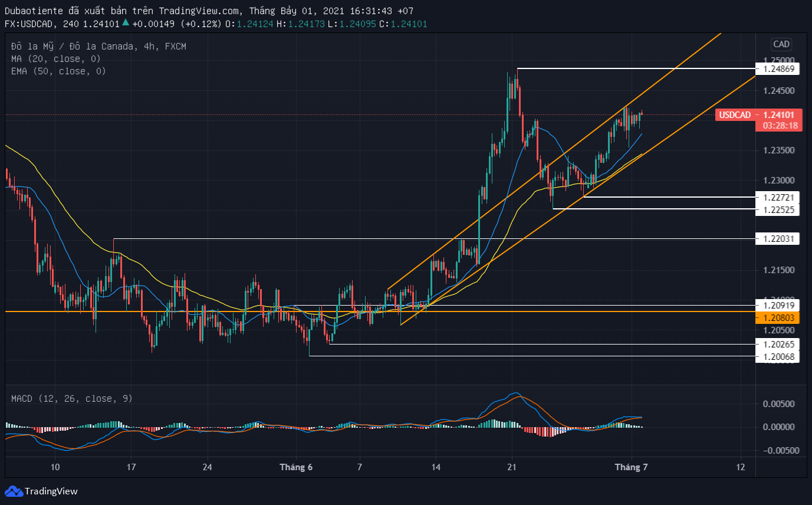The height and width of the screenshot is (505, 812).
Task: Select the 1.22721 price label
Action: pyautogui.click(x=777, y=197)
